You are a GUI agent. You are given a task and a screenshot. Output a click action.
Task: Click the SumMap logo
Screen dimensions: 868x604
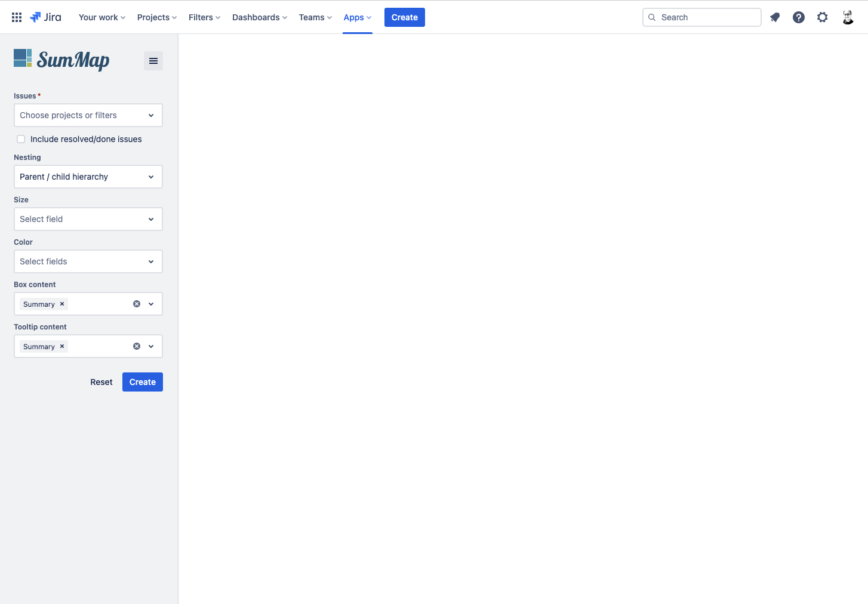(61, 60)
